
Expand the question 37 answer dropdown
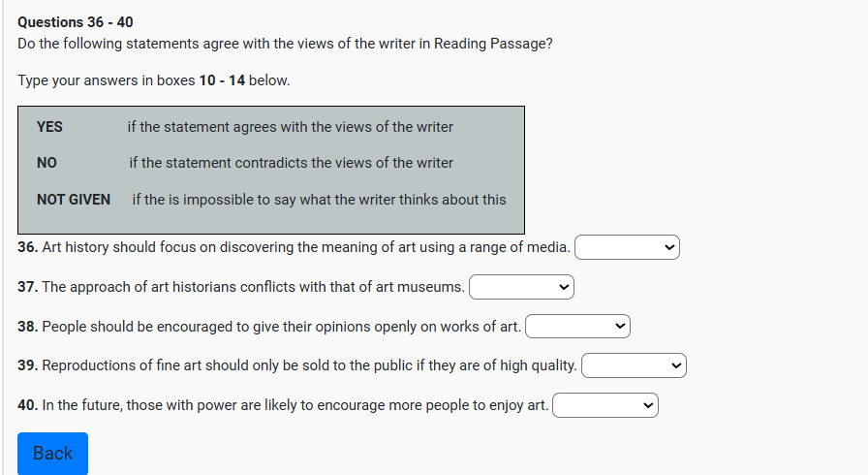pyautogui.click(x=521, y=287)
